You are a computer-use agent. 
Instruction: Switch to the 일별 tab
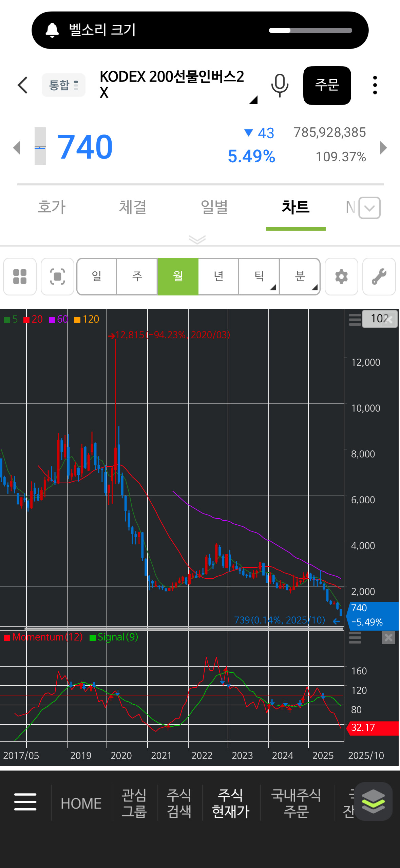[x=214, y=207]
